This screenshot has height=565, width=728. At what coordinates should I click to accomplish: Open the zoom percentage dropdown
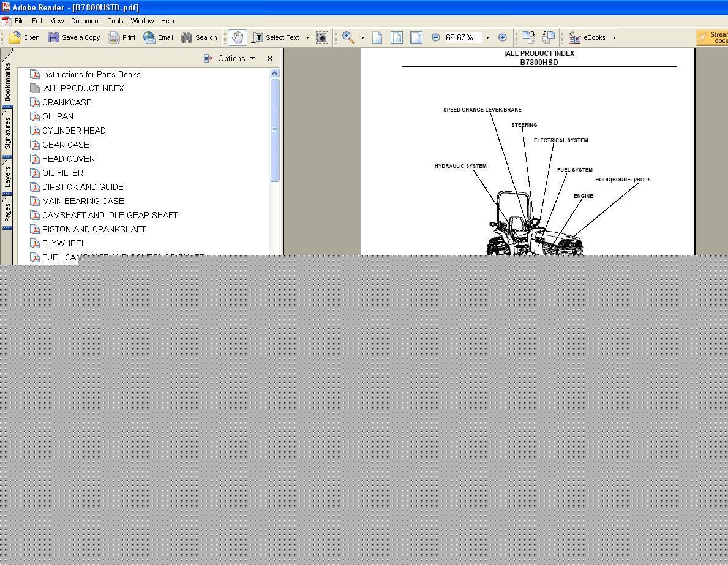(487, 37)
